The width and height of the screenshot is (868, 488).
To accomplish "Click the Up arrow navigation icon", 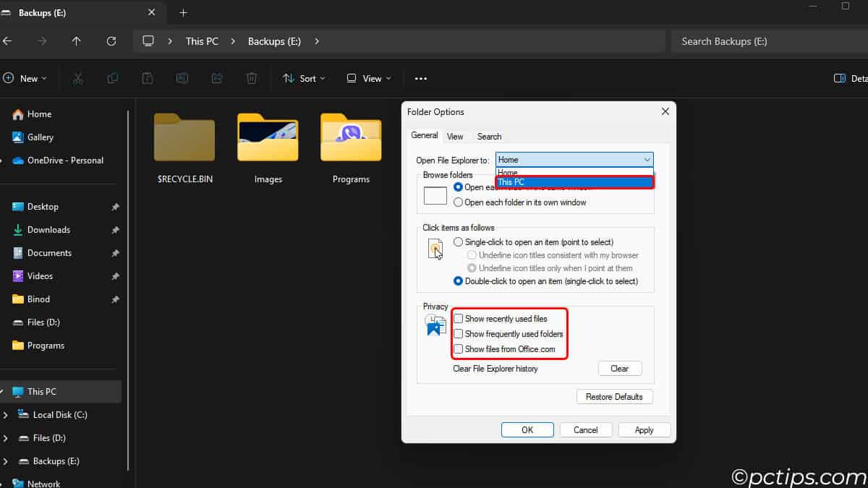I will (x=77, y=41).
